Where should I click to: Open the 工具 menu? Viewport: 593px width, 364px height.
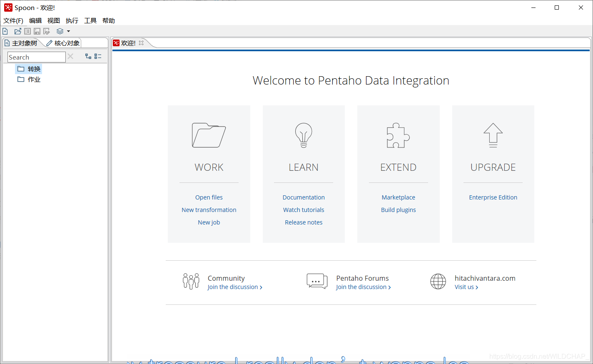pyautogui.click(x=90, y=20)
